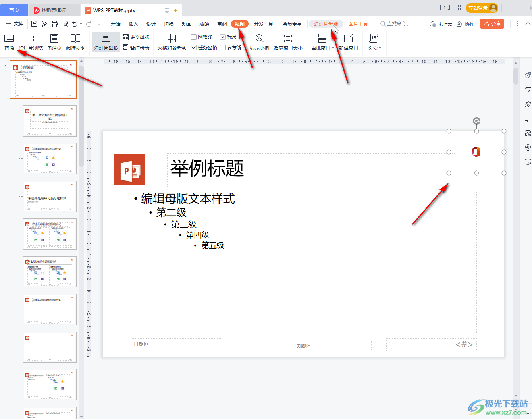Open Grid and Guides (网格和参考线) settings
The height and width of the screenshot is (419, 532).
tap(172, 42)
